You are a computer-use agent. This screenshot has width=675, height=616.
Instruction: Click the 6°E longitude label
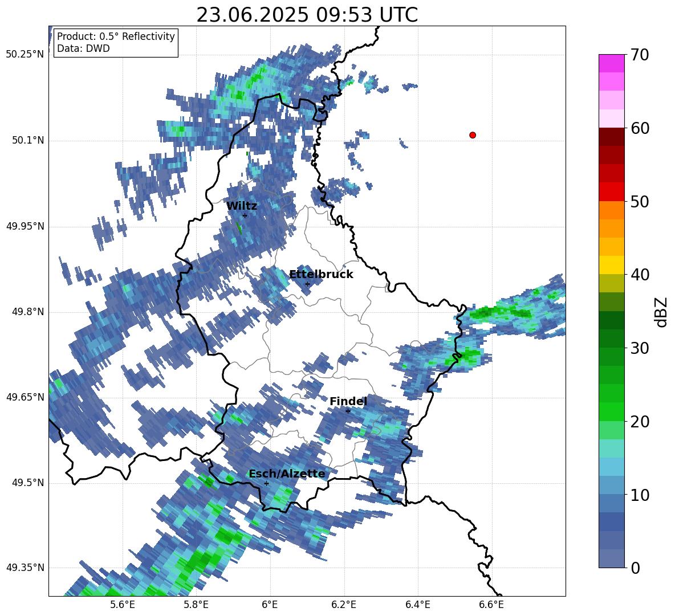click(270, 605)
